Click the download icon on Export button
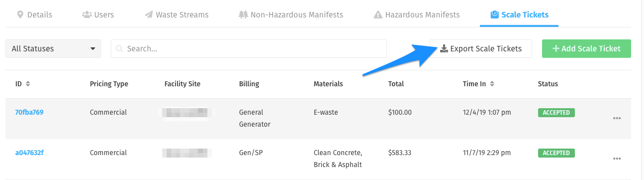Image resolution: width=644 pixels, height=180 pixels. tap(444, 48)
